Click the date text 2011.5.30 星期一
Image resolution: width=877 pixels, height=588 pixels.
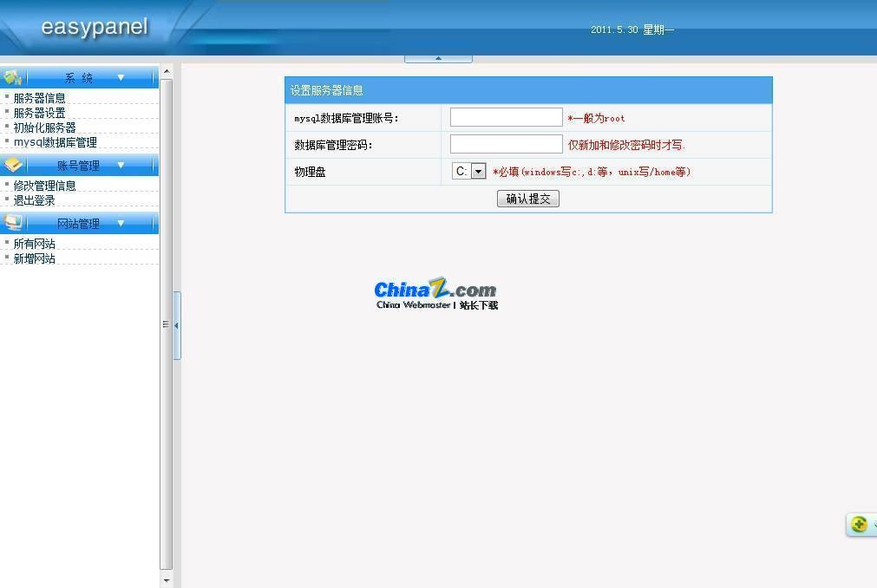pos(632,29)
